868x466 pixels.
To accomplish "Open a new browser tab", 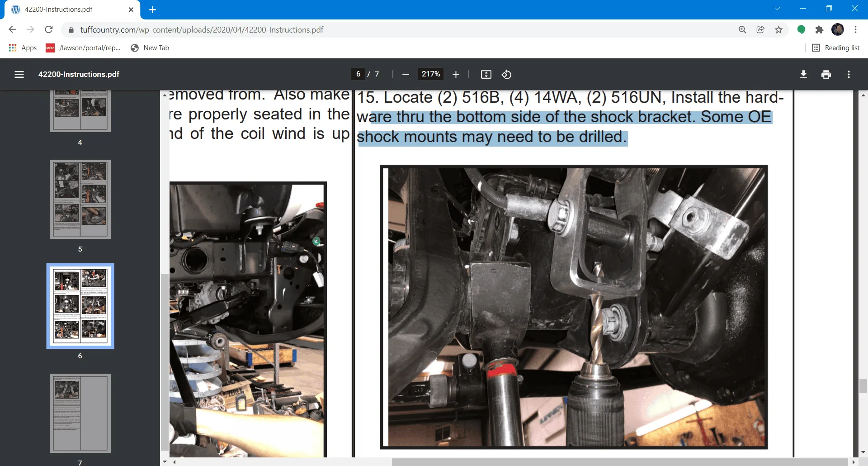I will point(153,10).
